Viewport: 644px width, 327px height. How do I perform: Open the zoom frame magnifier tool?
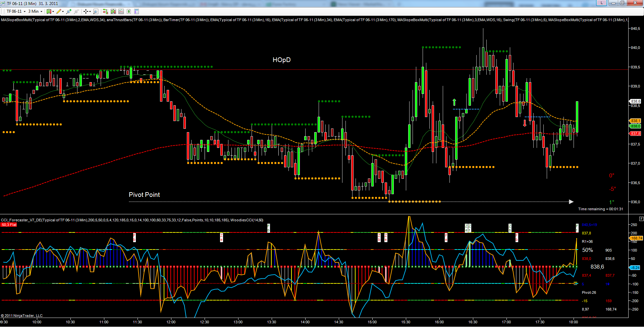coord(96,11)
